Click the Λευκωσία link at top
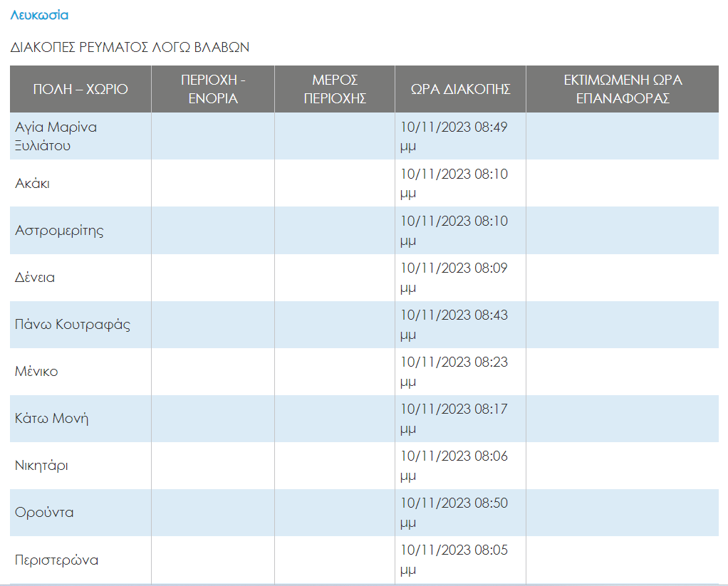This screenshot has height=586, width=728. click(39, 15)
